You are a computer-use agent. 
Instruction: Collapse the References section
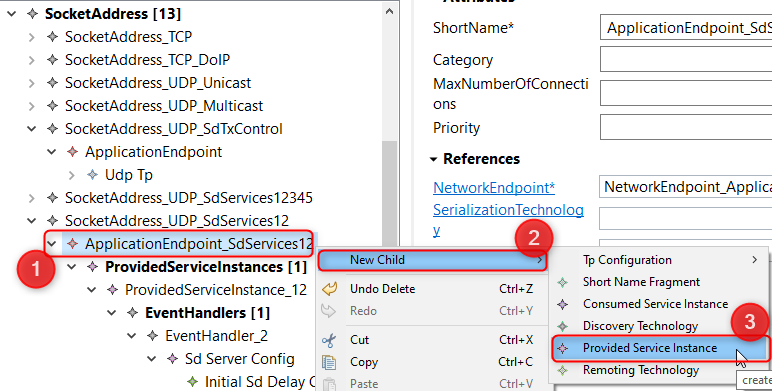433,159
